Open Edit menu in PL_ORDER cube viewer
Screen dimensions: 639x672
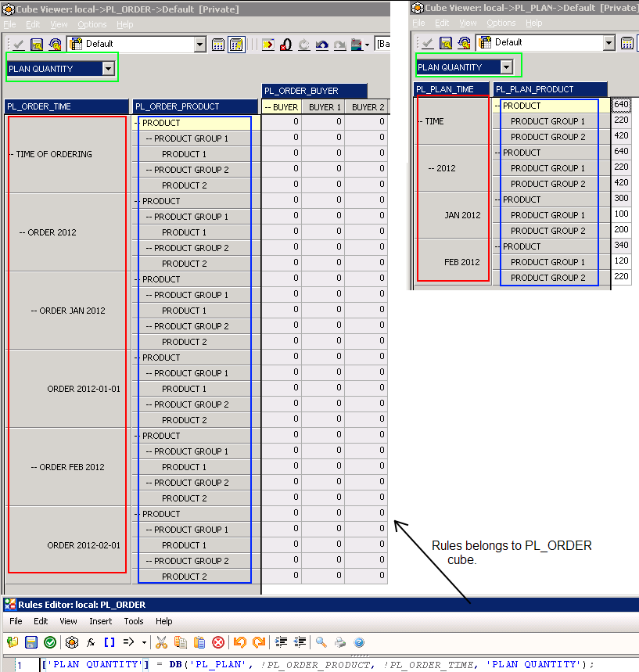click(x=33, y=24)
